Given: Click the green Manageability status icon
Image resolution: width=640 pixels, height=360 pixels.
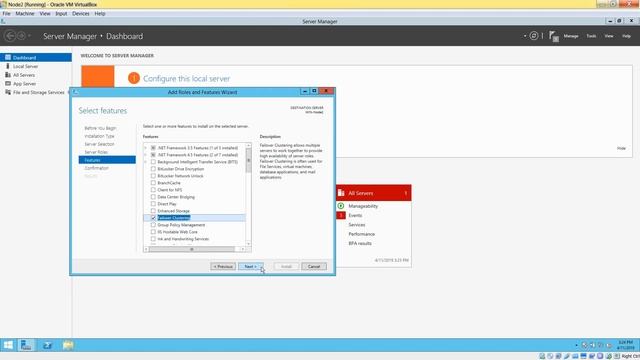Looking at the screenshot, I should pos(341,206).
